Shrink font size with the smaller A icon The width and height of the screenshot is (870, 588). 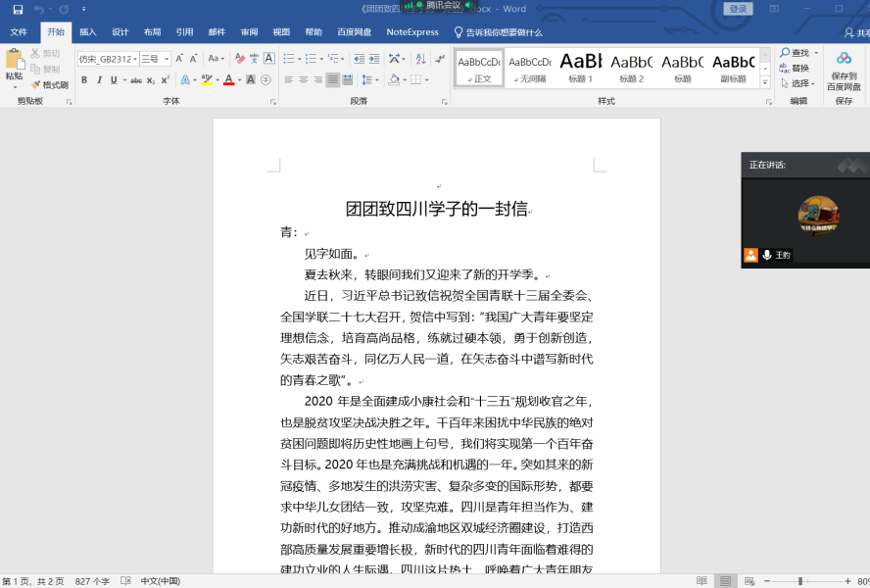click(x=193, y=58)
